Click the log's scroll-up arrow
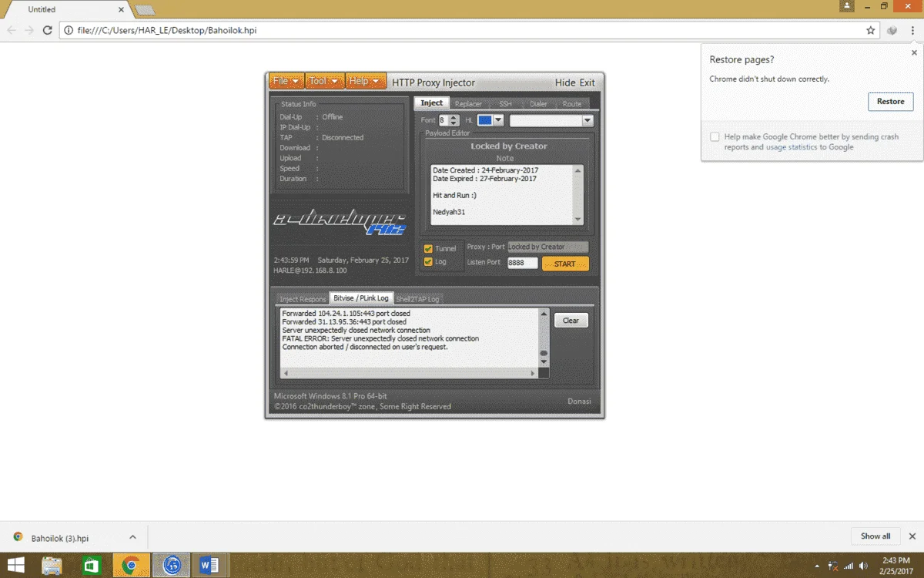Image resolution: width=924 pixels, height=578 pixels. click(x=544, y=313)
